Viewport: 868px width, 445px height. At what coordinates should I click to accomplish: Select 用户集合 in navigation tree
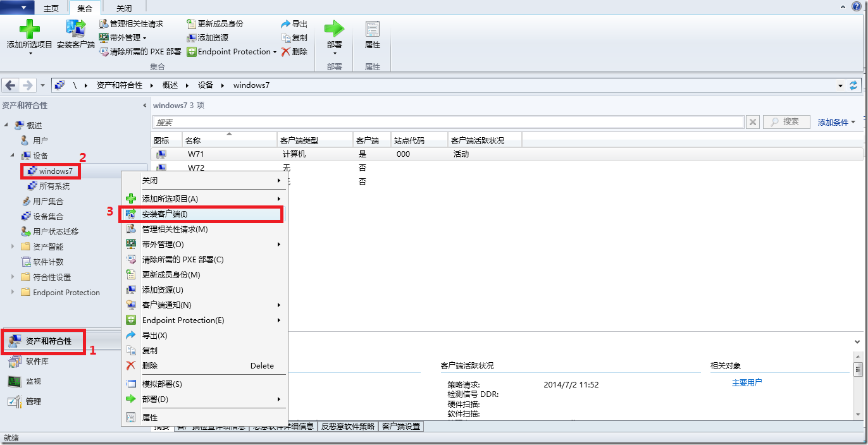48,201
